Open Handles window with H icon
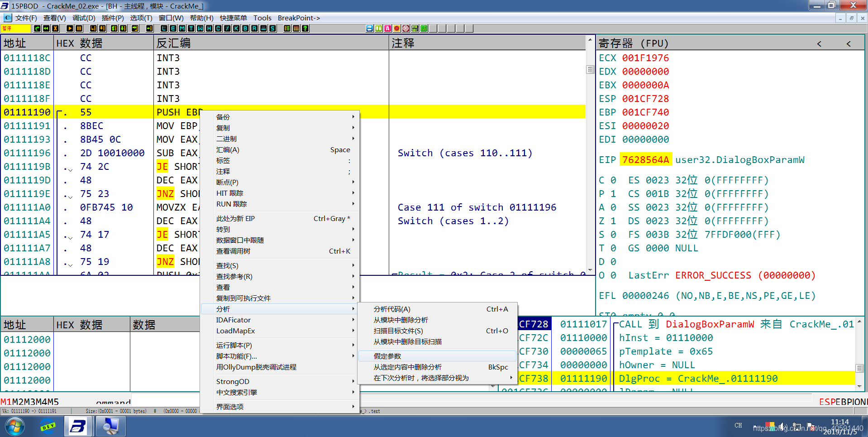The image size is (868, 437). point(209,28)
